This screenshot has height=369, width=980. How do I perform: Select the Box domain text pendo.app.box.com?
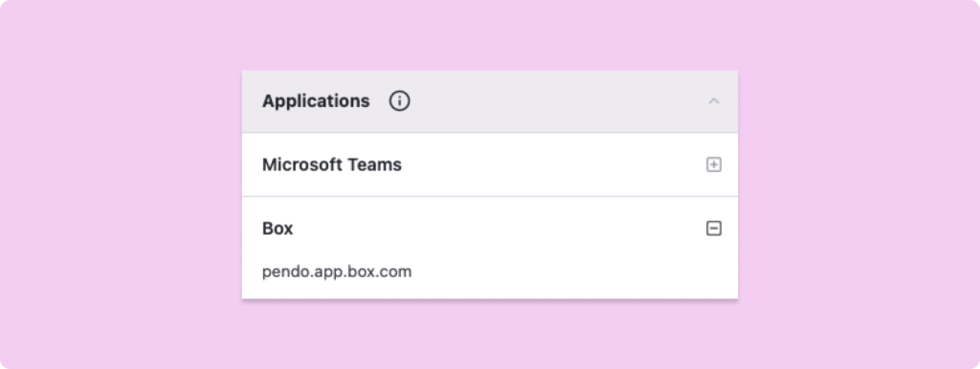(337, 272)
